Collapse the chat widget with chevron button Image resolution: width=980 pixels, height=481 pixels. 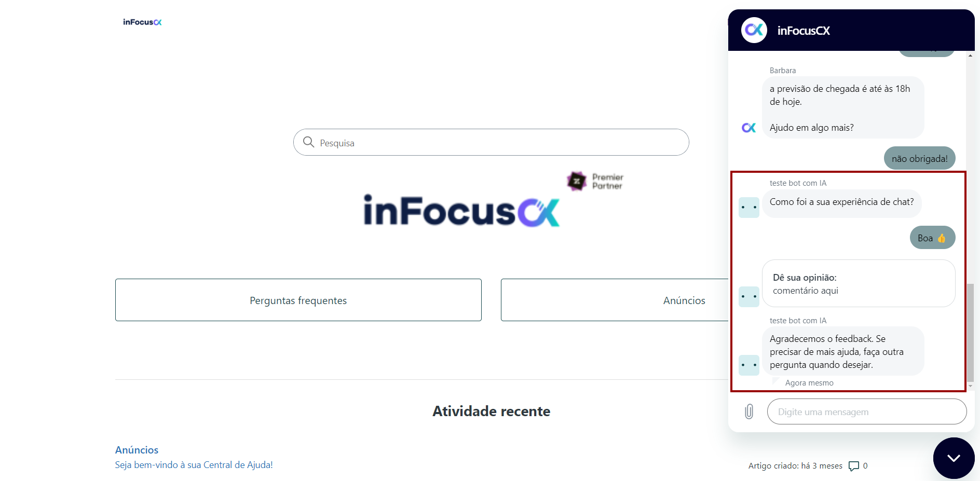(954, 458)
